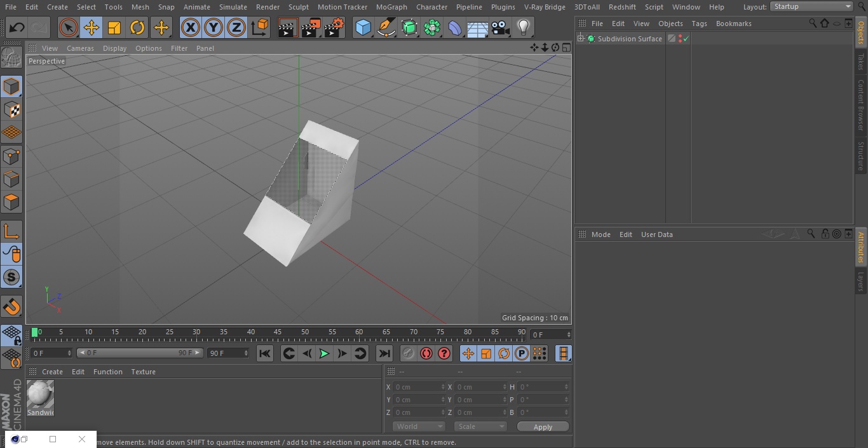The width and height of the screenshot is (868, 448).
Task: Open the World coordinate system dropdown
Action: (419, 426)
